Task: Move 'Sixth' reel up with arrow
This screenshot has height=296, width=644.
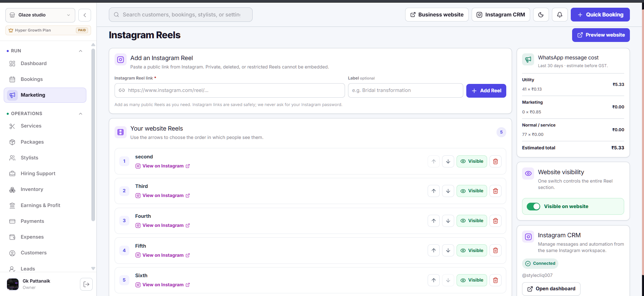Action: pyautogui.click(x=434, y=280)
